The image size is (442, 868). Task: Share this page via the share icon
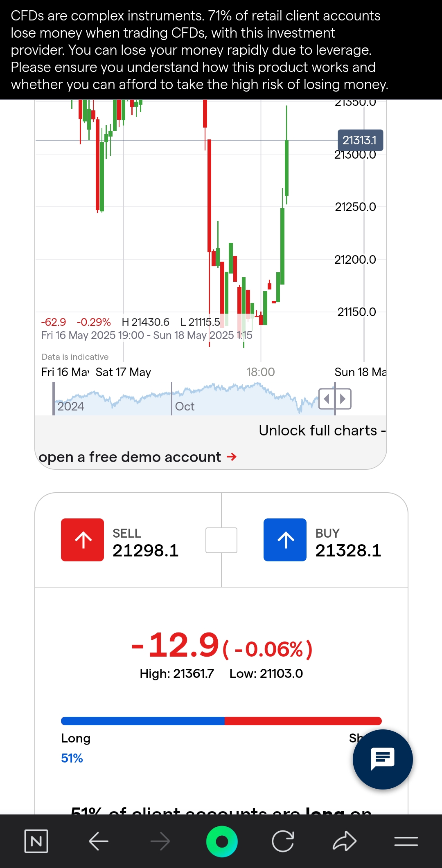pyautogui.click(x=345, y=841)
